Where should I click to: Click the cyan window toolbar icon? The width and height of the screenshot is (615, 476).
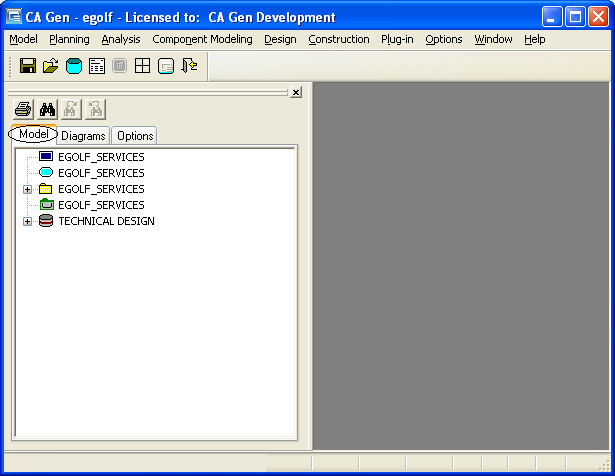[166, 65]
